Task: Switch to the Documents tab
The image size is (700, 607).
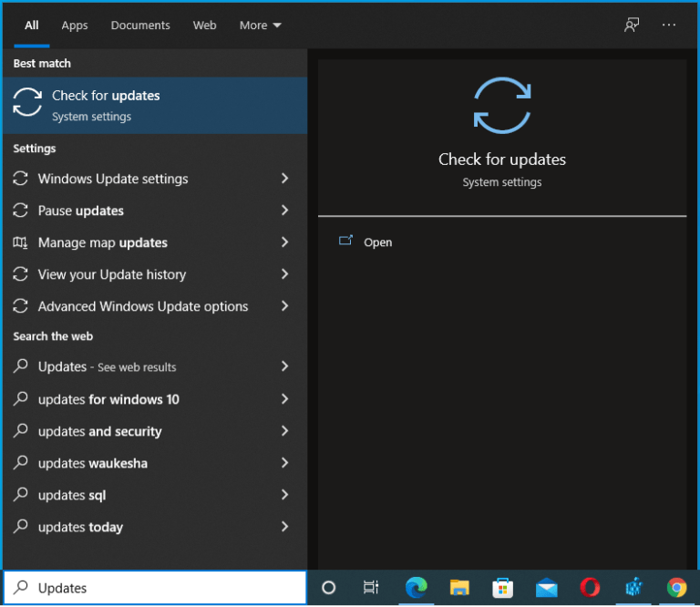Action: tap(141, 26)
